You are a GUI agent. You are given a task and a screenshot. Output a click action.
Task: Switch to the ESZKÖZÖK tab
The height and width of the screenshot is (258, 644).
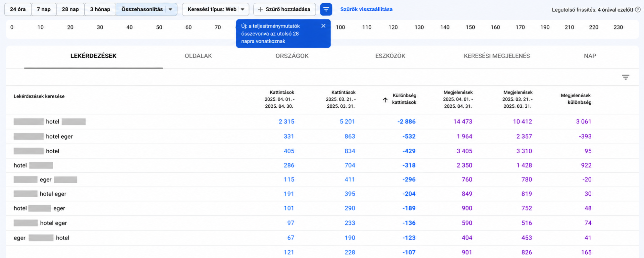click(390, 56)
